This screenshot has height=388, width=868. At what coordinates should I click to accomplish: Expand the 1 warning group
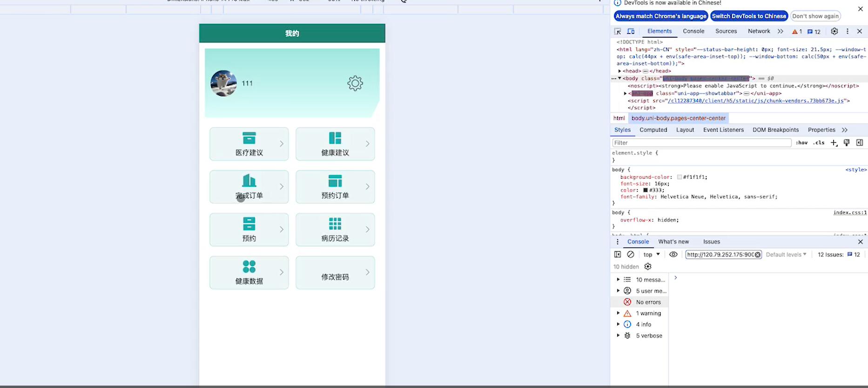click(x=619, y=313)
